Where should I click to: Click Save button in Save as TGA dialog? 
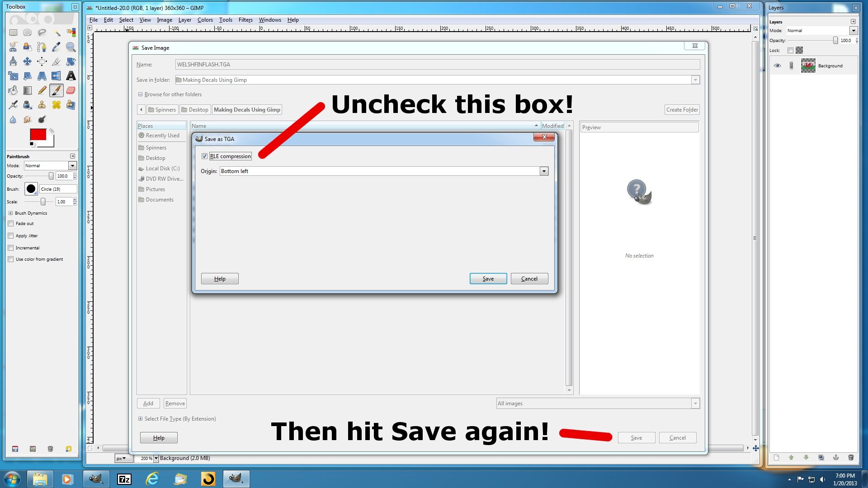(488, 278)
